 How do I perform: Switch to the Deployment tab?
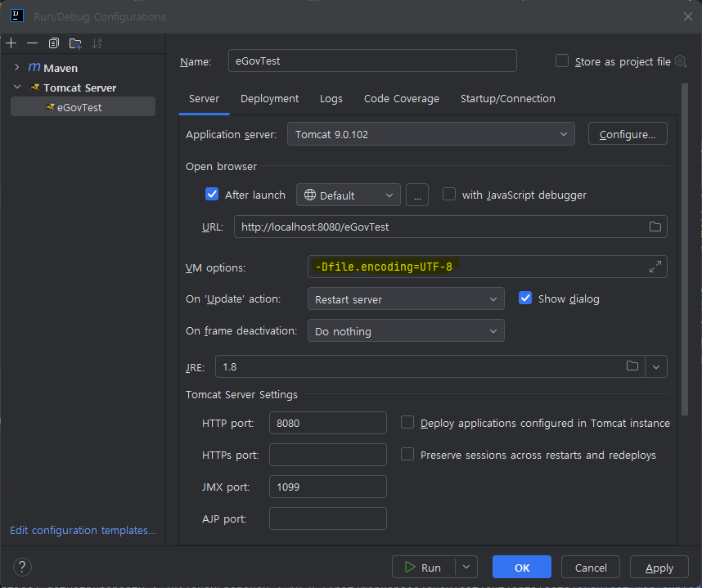(x=269, y=98)
